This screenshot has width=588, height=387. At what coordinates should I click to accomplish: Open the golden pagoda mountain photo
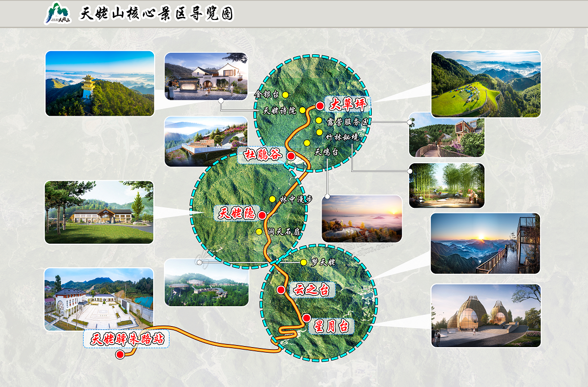click(100, 83)
